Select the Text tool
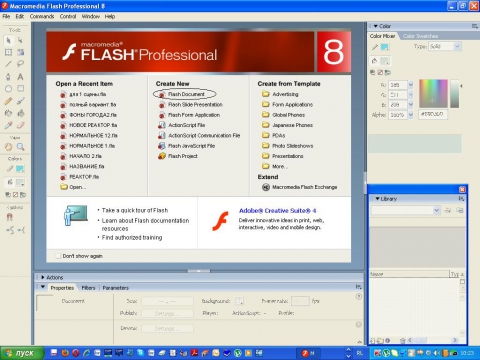The image size is (480, 360). coord(20,77)
